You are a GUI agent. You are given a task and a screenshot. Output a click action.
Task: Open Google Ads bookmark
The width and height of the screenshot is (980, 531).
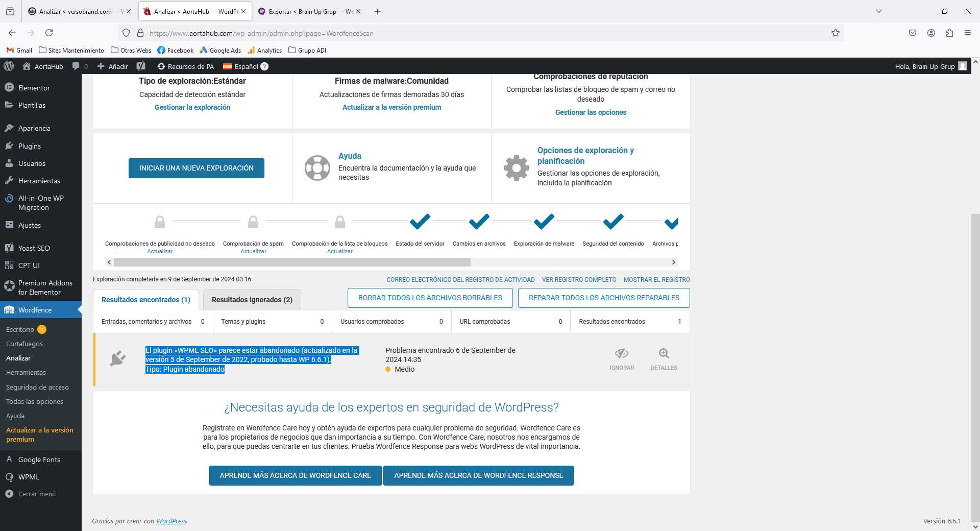[220, 50]
